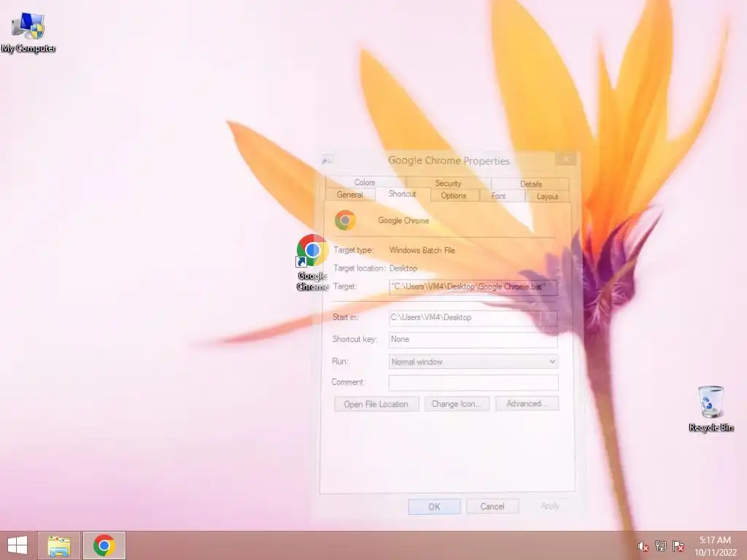This screenshot has width=747, height=560.
Task: Open the Recycle Bin icon
Action: (x=711, y=409)
